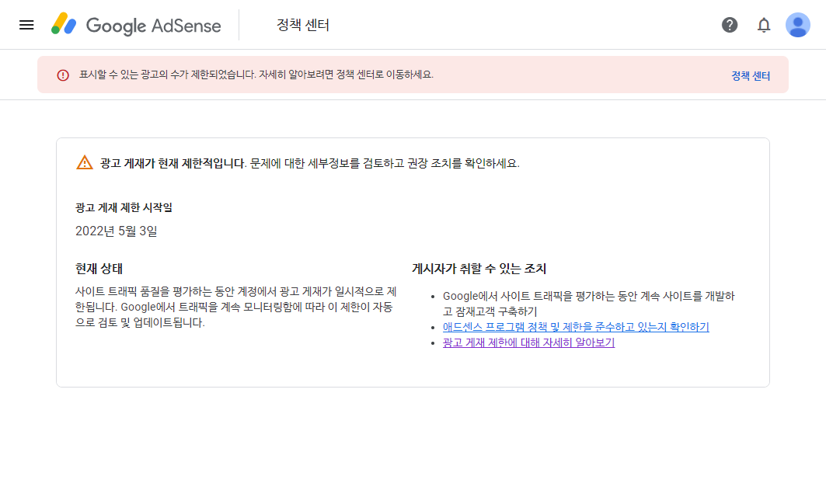Viewport: 826px width, 504px height.
Task: Open the hamburger main menu
Action: tap(26, 25)
